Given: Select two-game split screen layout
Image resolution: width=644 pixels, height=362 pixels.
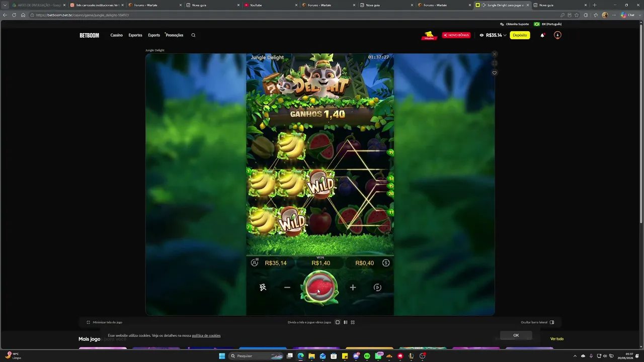Looking at the screenshot, I should [345, 322].
